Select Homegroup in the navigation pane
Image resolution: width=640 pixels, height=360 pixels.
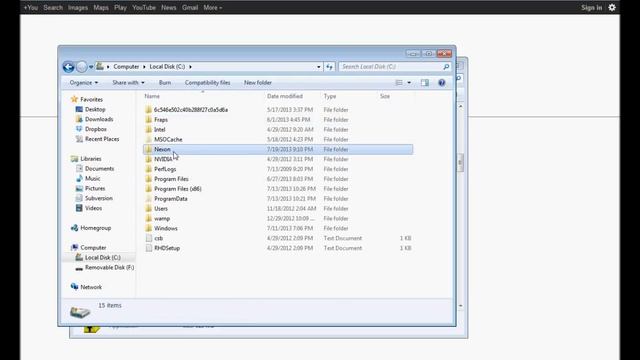(96, 228)
